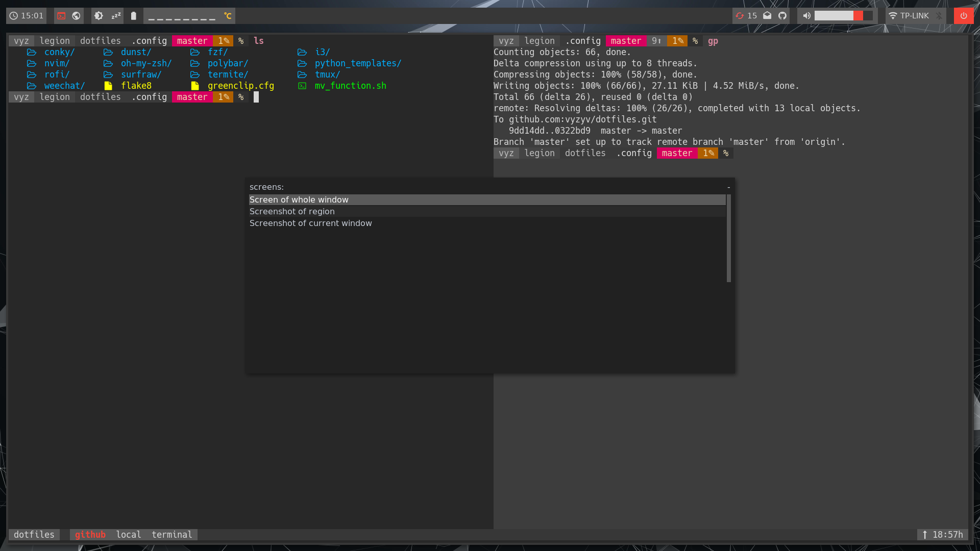Click the 9dd14dd..0322bd9 commit range
Image resolution: width=980 pixels, height=551 pixels.
pos(550,131)
